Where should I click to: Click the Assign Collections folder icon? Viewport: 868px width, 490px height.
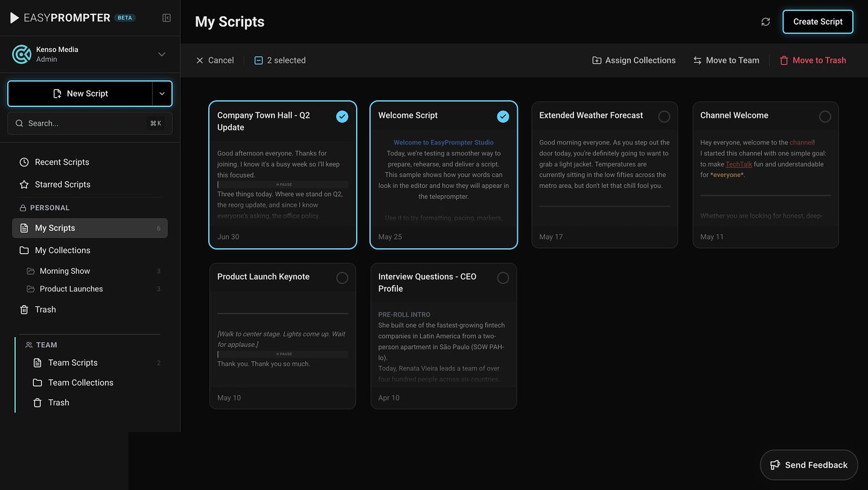tap(597, 60)
